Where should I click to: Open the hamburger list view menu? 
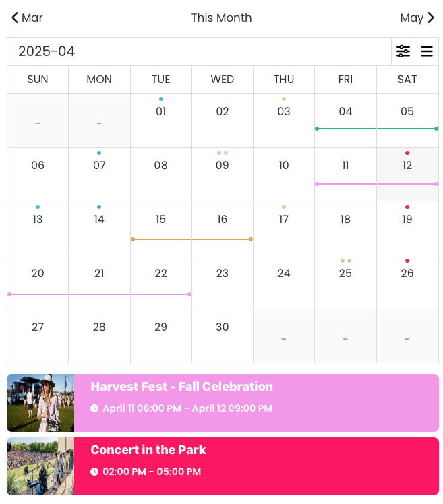pyautogui.click(x=427, y=51)
